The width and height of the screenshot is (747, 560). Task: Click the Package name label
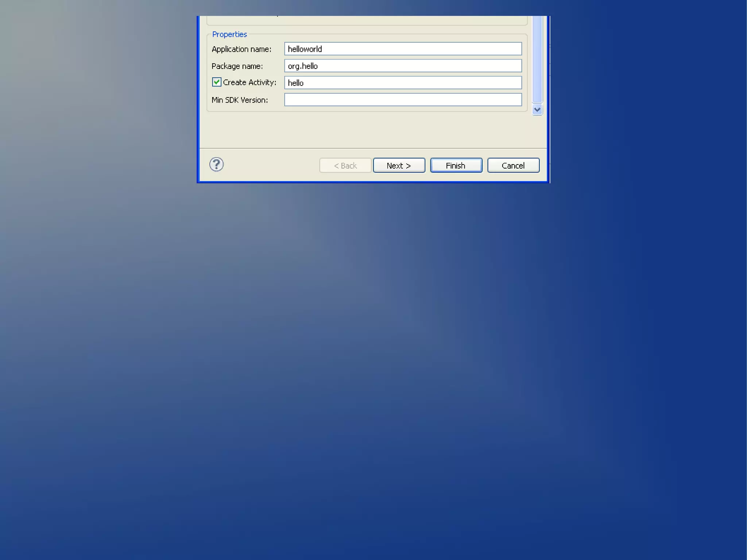pyautogui.click(x=237, y=66)
